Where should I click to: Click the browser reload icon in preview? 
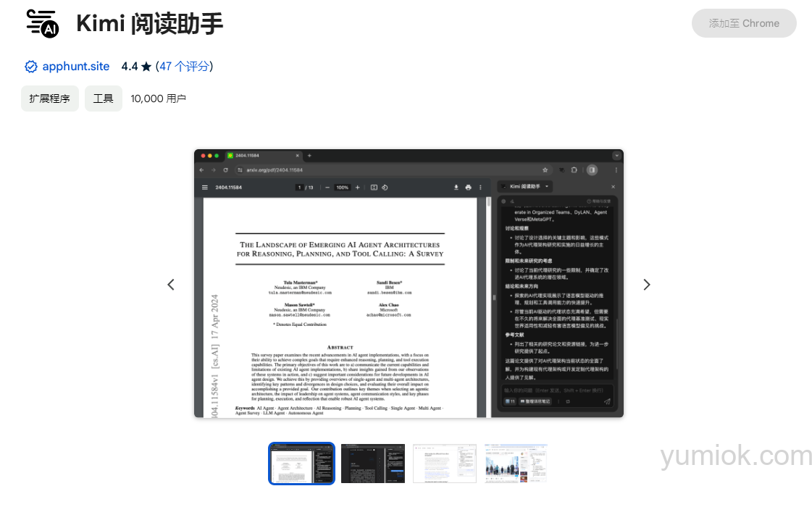pos(226,170)
